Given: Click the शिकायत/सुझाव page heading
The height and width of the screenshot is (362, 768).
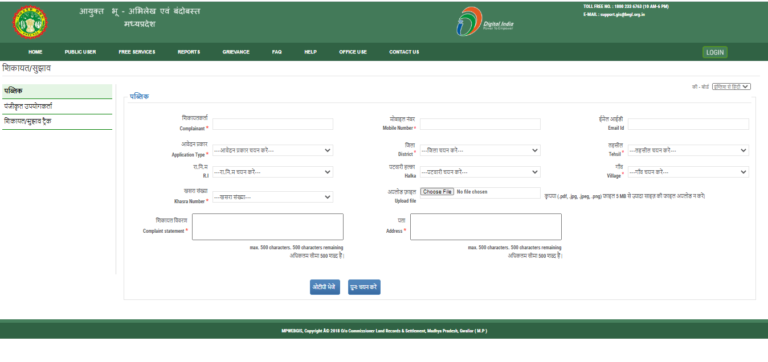Looking at the screenshot, I should click(26, 68).
